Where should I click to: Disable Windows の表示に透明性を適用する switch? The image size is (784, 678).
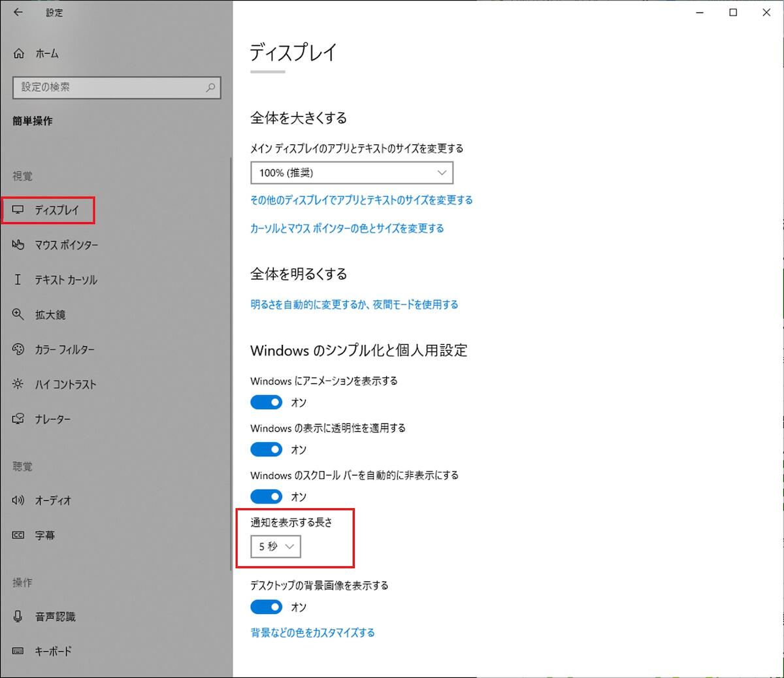coord(267,449)
